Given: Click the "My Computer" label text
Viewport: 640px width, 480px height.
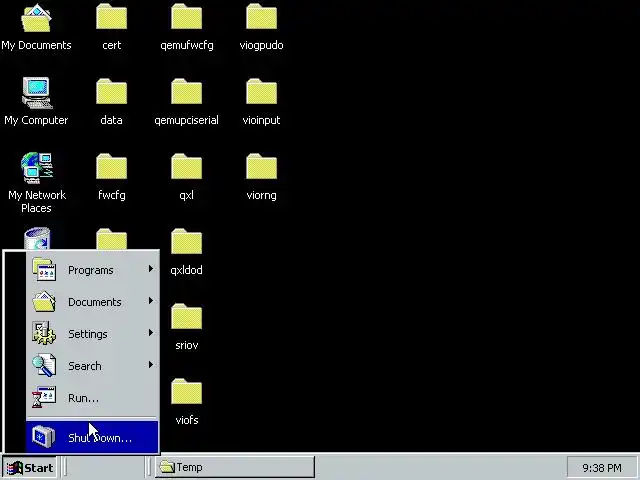Looking at the screenshot, I should click(x=36, y=120).
